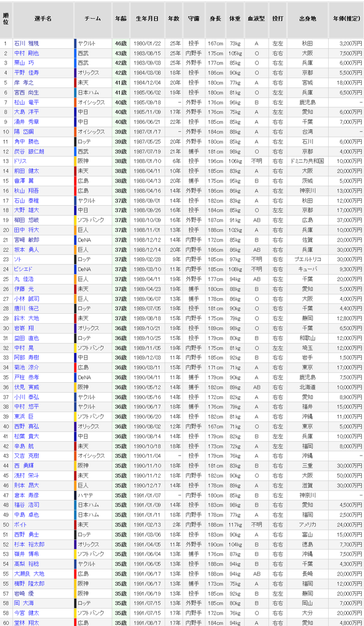Open 炭谷 銀仁朗 player page
Viewport: 364px width, 626px height.
point(29,151)
